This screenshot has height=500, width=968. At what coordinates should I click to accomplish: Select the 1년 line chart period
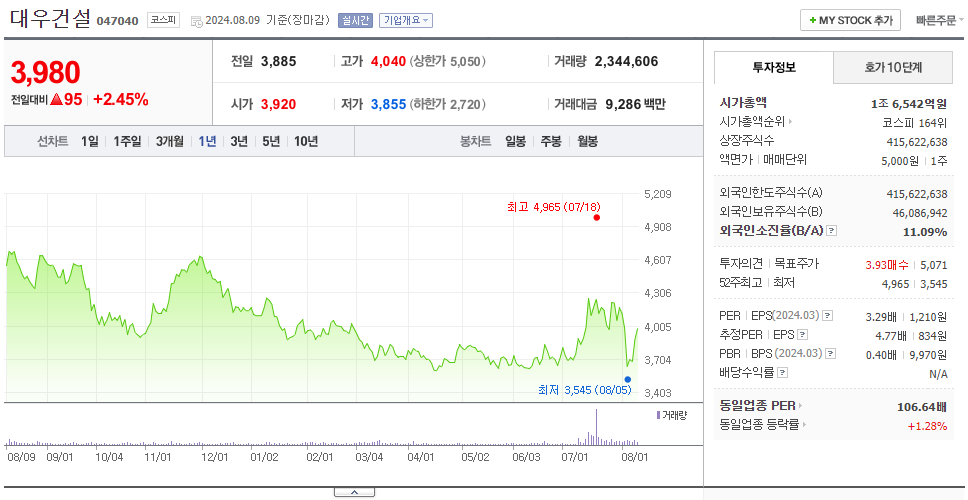(207, 141)
